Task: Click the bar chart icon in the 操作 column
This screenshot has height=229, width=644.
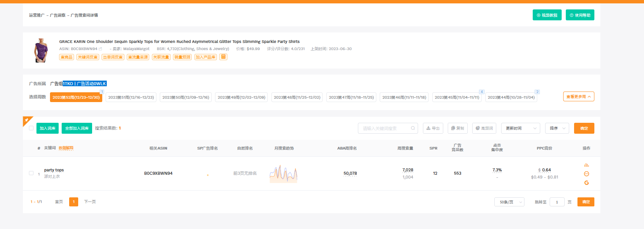Action: (586, 165)
